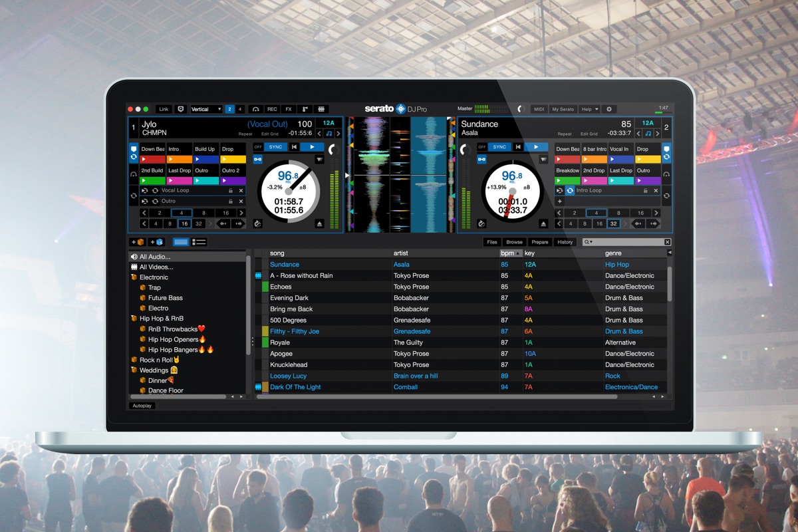Click the SYNC button on deck 1
This screenshot has height=532, width=798.
(275, 147)
